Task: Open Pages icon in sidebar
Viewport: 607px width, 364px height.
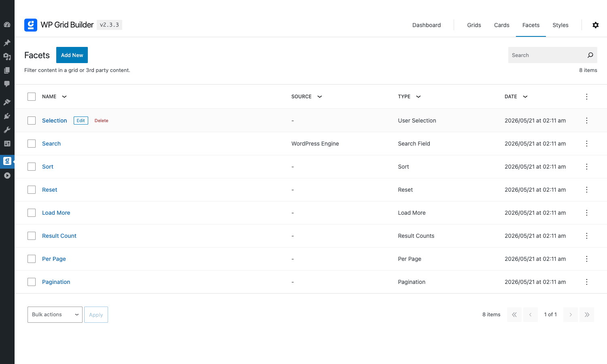Action: click(x=7, y=70)
